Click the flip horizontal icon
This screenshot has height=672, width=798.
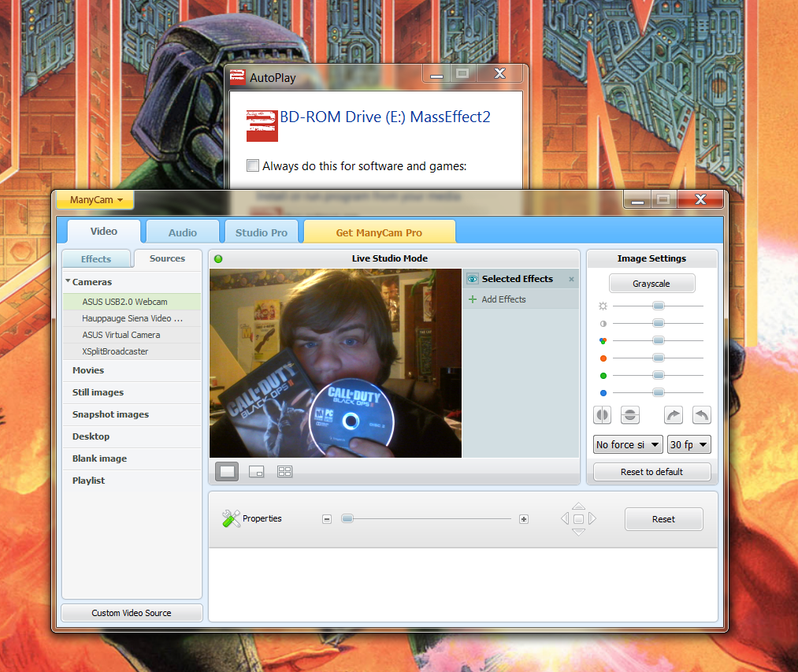(602, 415)
